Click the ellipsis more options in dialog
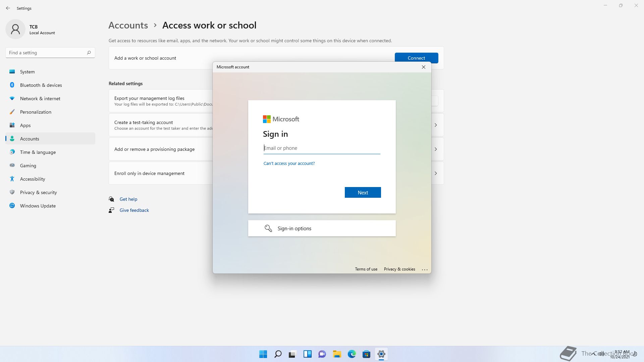The height and width of the screenshot is (362, 644). 425,269
